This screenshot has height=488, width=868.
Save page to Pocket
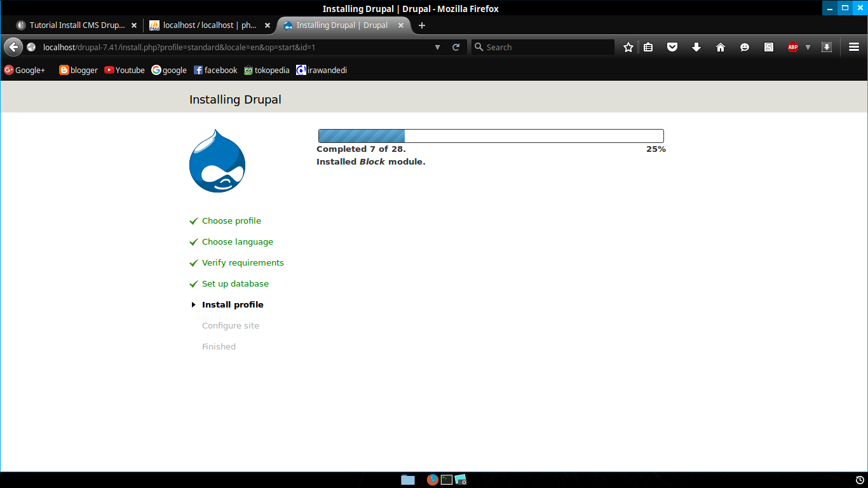pos(672,46)
